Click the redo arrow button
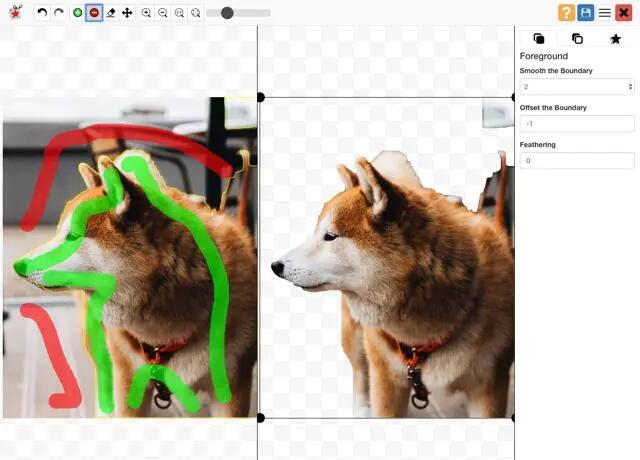The height and width of the screenshot is (460, 640). [58, 13]
